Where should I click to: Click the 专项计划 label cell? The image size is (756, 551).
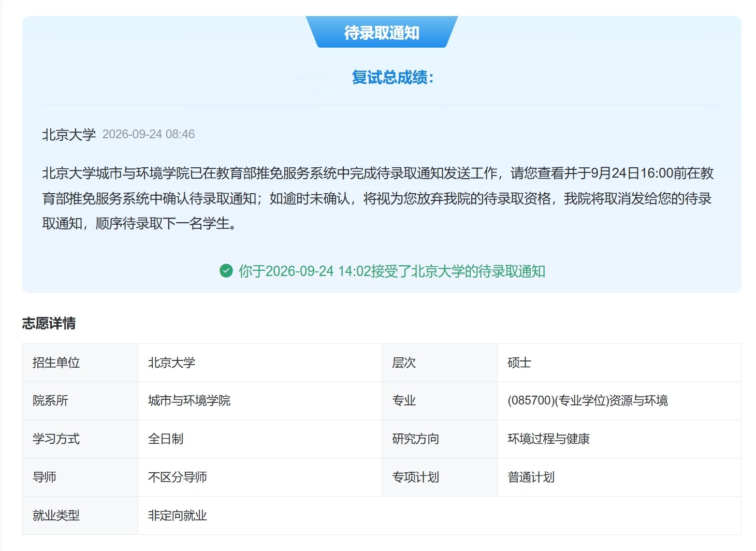(x=440, y=477)
